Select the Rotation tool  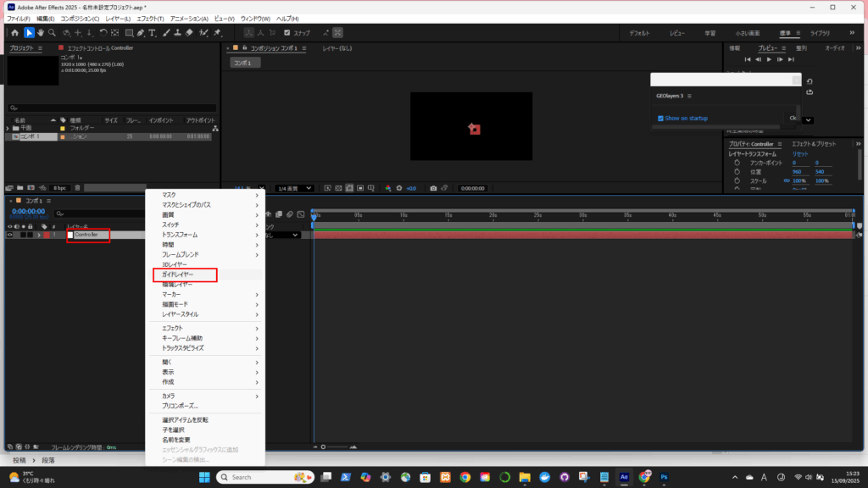pos(103,32)
